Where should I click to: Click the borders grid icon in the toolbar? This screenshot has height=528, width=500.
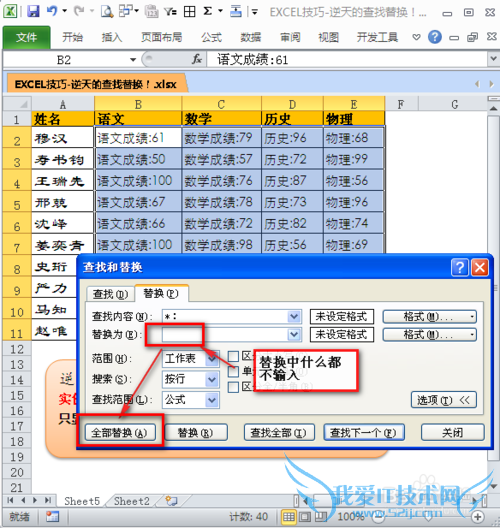pos(189,12)
